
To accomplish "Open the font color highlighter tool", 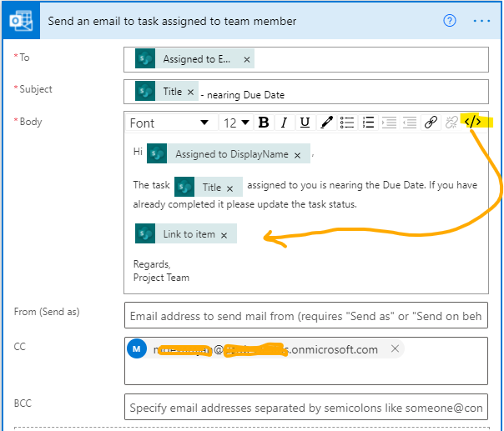I will click(x=326, y=123).
